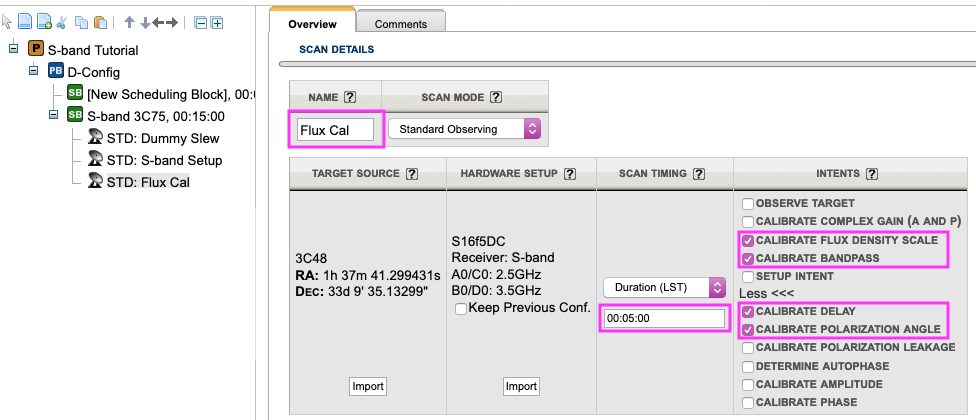The image size is (976, 420).
Task: Click the copy icon in toolbar
Action: click(x=81, y=22)
